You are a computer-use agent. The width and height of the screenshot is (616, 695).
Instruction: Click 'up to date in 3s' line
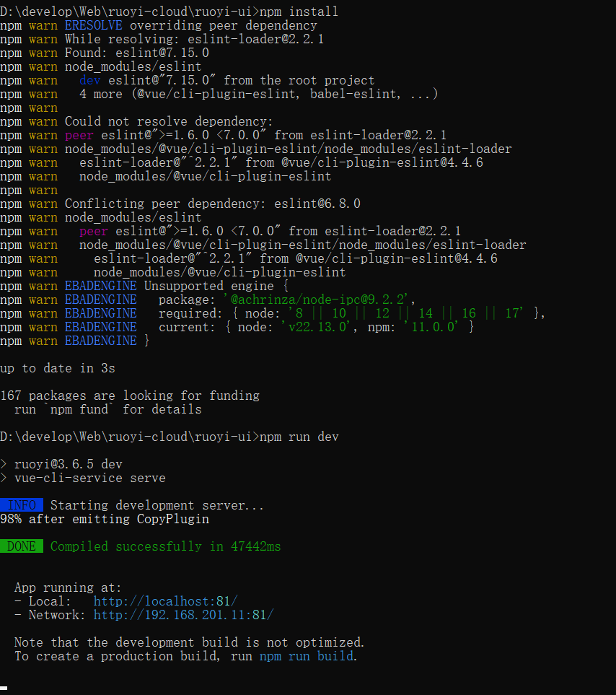point(58,368)
